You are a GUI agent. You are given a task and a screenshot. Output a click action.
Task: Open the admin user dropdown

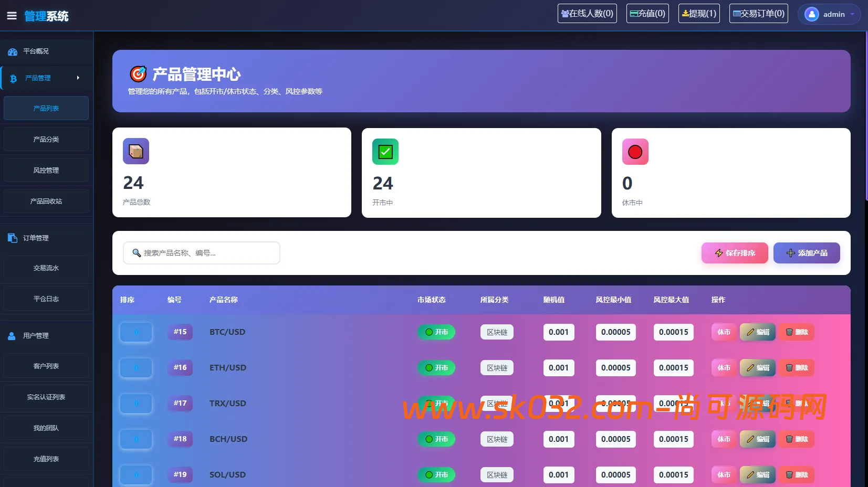pyautogui.click(x=829, y=14)
